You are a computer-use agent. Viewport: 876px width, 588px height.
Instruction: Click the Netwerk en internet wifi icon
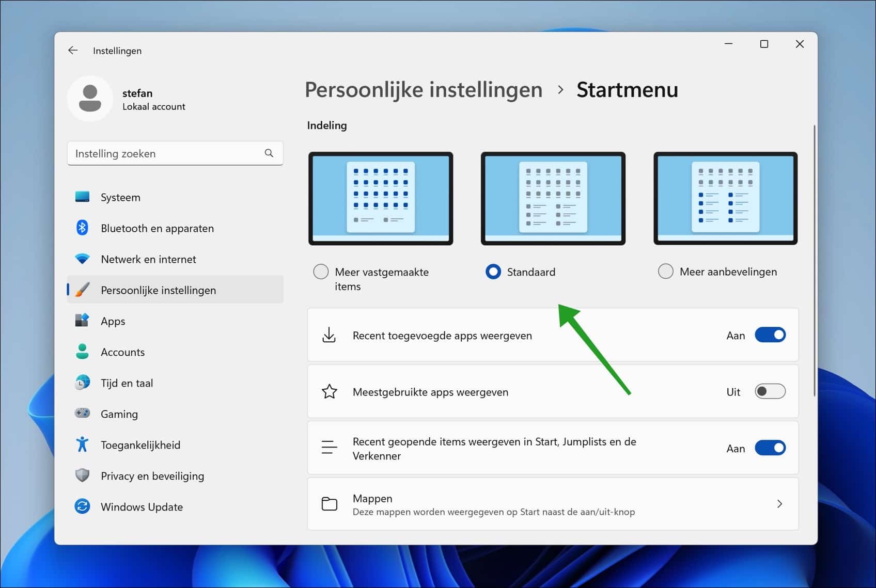[83, 259]
